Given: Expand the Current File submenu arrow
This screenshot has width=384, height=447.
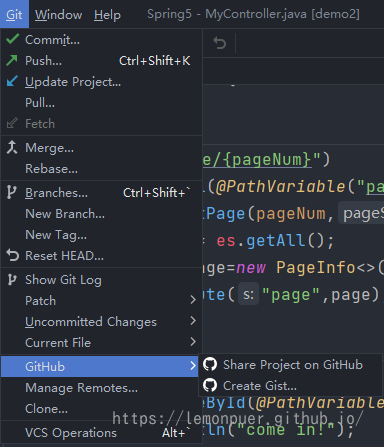Looking at the screenshot, I should [193, 342].
